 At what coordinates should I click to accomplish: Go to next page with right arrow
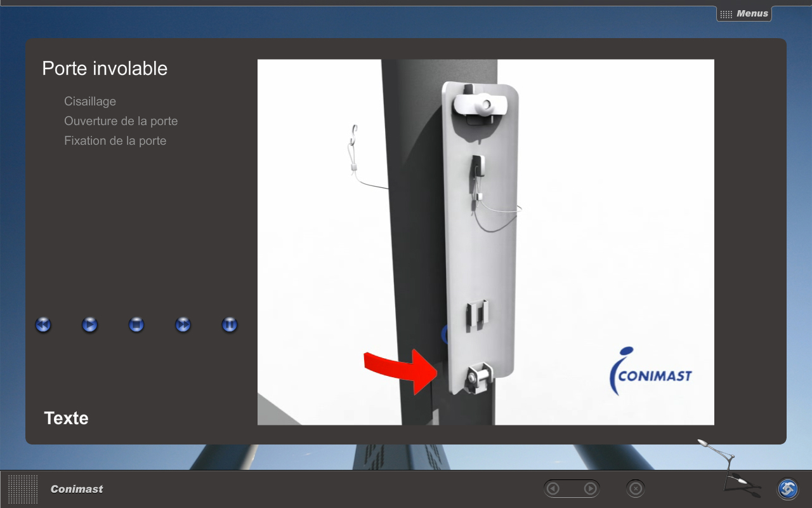pos(590,488)
